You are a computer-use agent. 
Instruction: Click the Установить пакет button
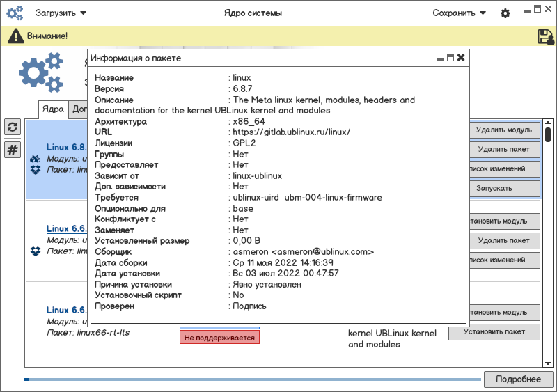pyautogui.click(x=494, y=332)
